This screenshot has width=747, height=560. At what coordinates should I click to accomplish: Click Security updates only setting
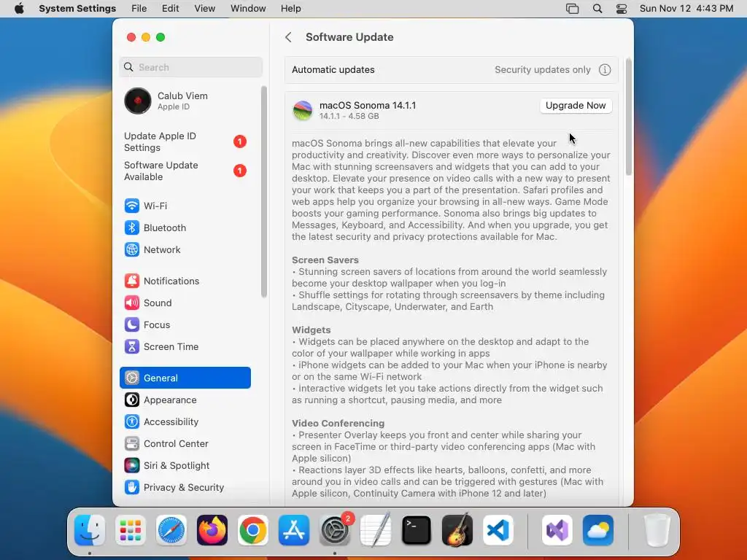(542, 70)
